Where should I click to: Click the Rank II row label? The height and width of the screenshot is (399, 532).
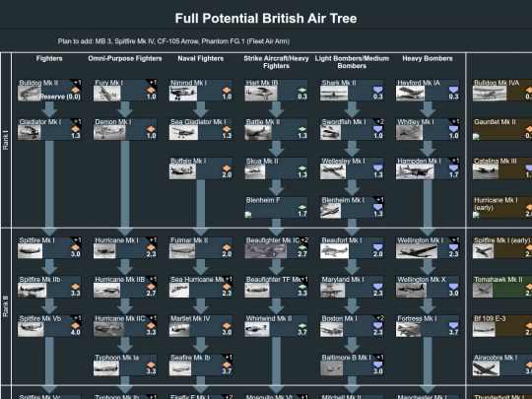(6, 306)
